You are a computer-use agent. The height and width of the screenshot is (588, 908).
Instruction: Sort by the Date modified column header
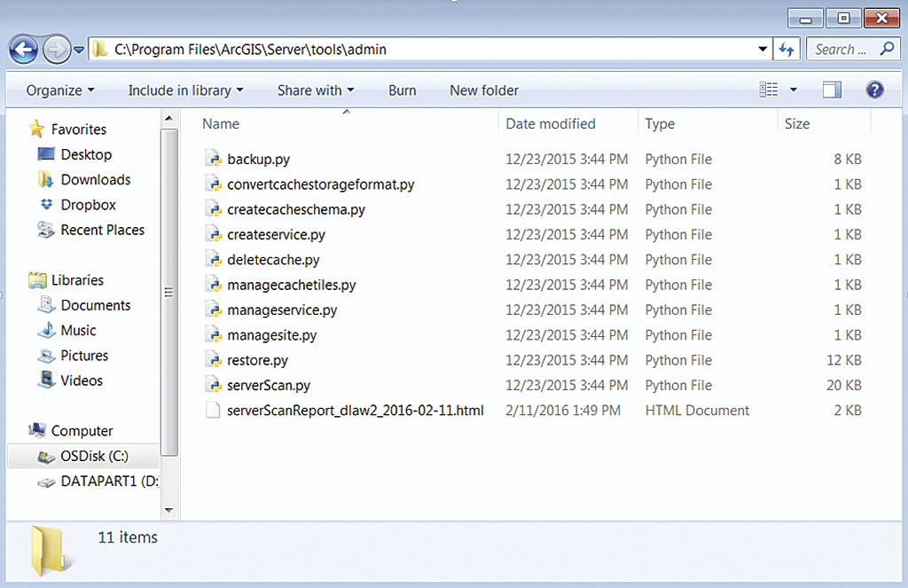550,123
